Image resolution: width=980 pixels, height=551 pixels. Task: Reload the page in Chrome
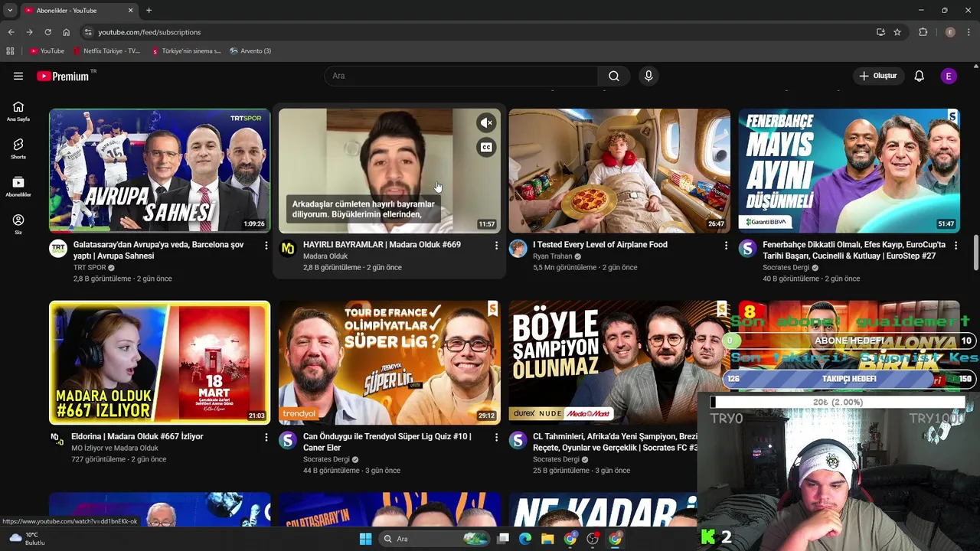click(47, 32)
